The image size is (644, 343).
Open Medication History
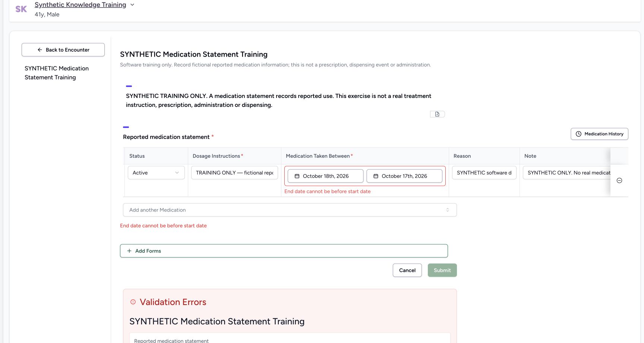(600, 134)
